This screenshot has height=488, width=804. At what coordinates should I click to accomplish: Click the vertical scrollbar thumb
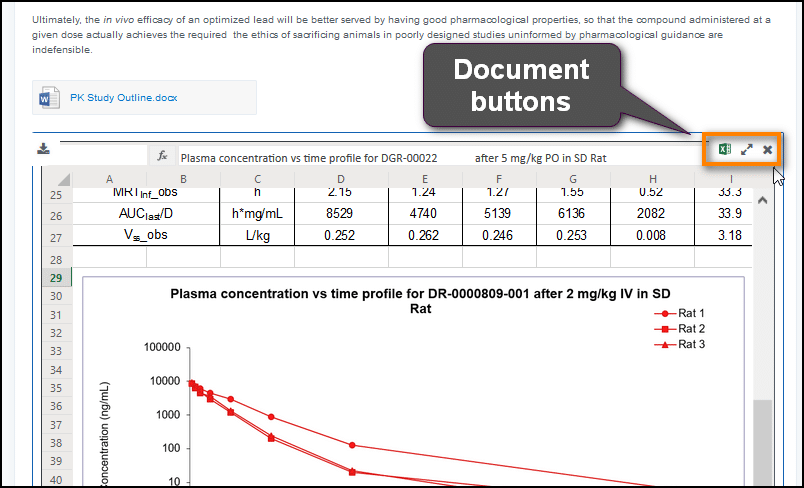pyautogui.click(x=762, y=443)
